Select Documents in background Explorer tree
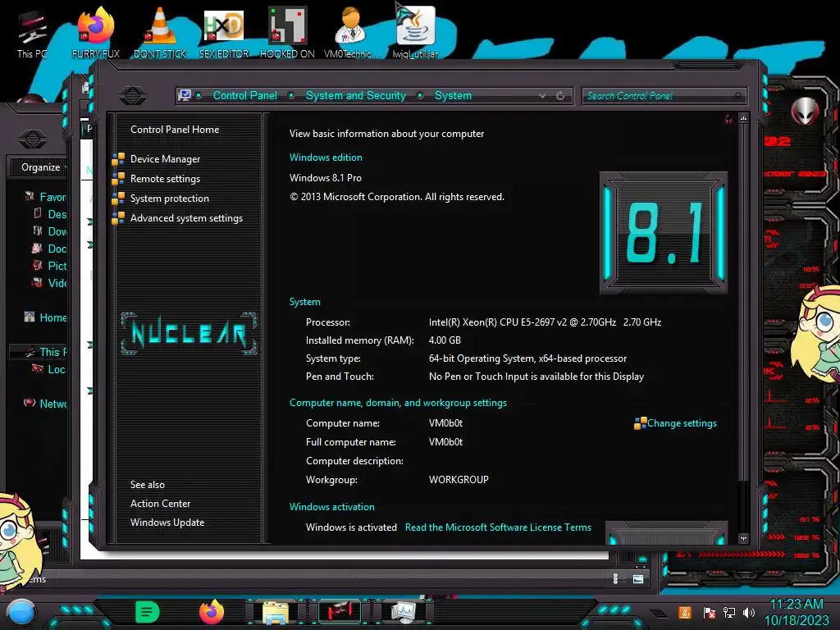 [x=57, y=249]
